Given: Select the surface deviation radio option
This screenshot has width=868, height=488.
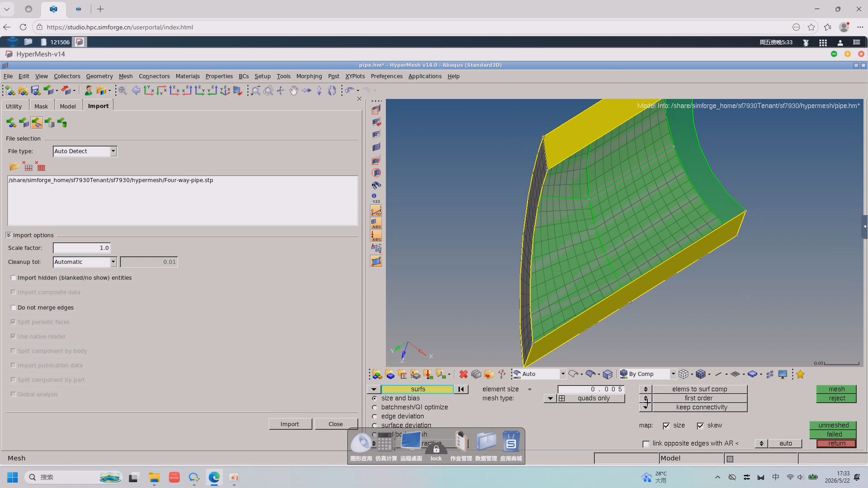Looking at the screenshot, I should [374, 425].
